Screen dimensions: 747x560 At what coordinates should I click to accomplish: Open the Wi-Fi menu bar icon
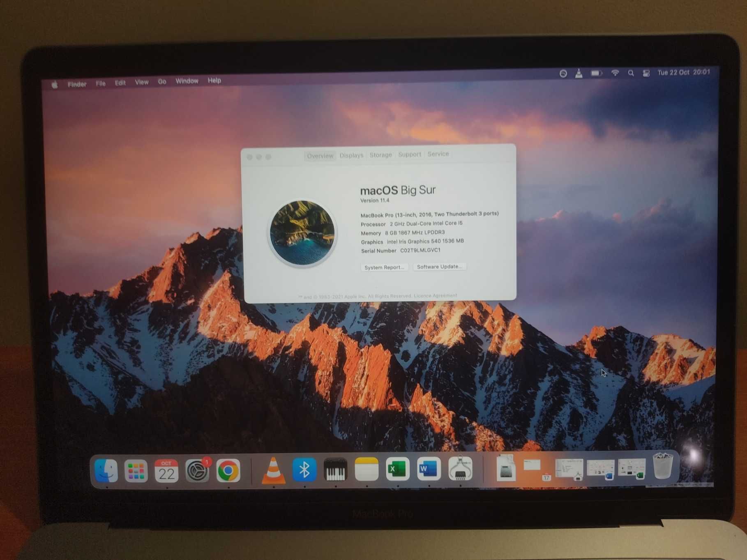pyautogui.click(x=615, y=73)
